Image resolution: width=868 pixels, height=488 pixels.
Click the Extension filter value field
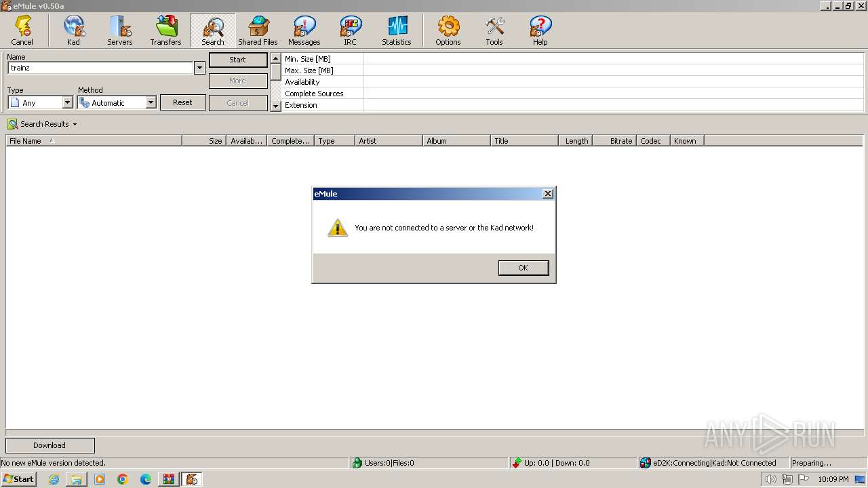(x=613, y=105)
